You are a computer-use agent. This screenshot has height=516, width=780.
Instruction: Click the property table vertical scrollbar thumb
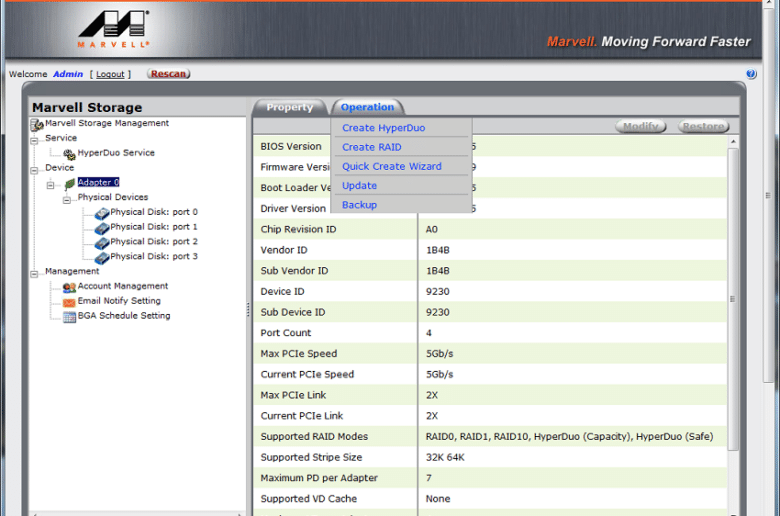(733, 299)
